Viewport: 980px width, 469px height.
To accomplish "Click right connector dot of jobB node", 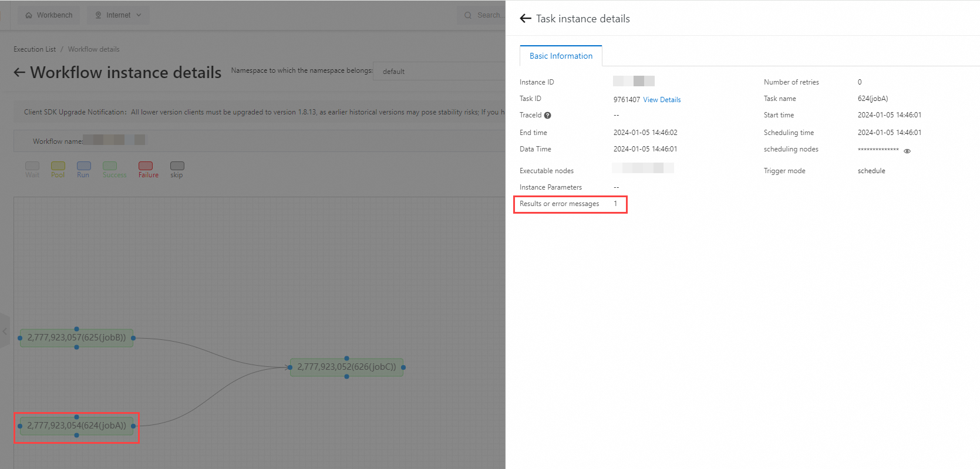I will [133, 338].
